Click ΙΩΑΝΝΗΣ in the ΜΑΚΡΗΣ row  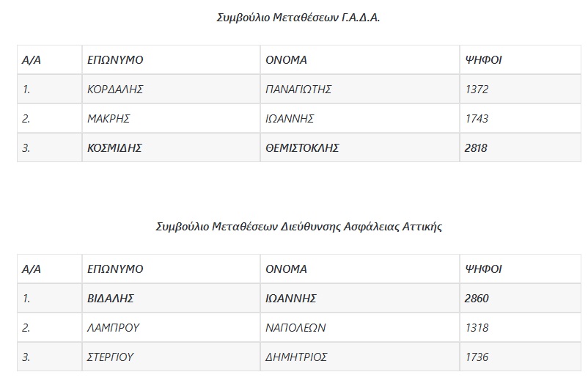click(290, 119)
